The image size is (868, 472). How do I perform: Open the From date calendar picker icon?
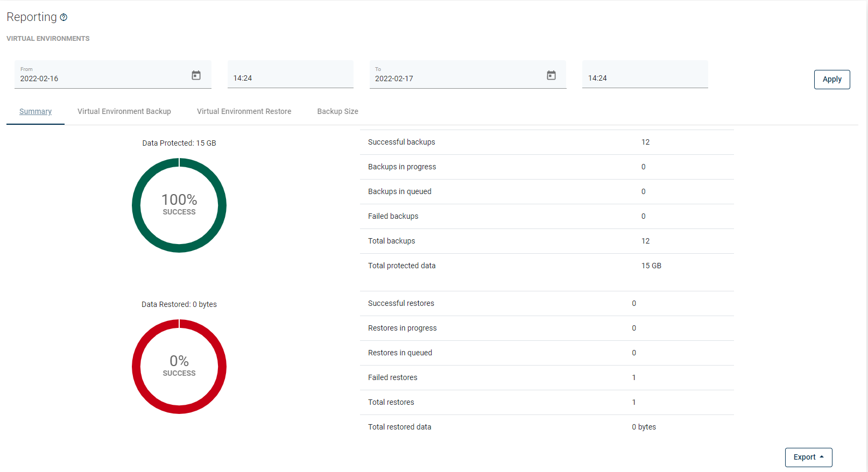[x=196, y=75]
